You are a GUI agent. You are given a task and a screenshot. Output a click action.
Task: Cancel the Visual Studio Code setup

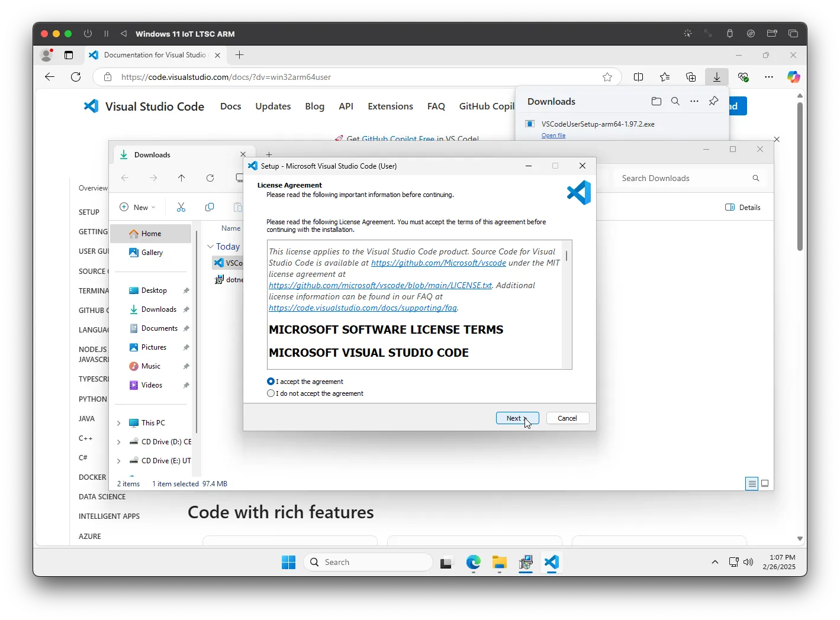(x=567, y=418)
